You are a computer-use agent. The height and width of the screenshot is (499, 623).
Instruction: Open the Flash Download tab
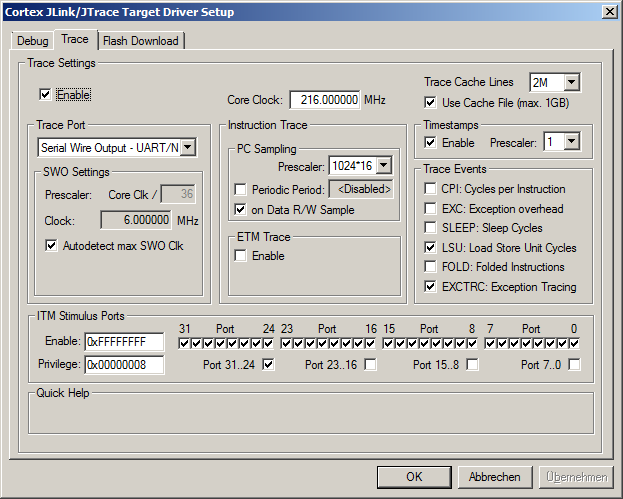pos(141,41)
